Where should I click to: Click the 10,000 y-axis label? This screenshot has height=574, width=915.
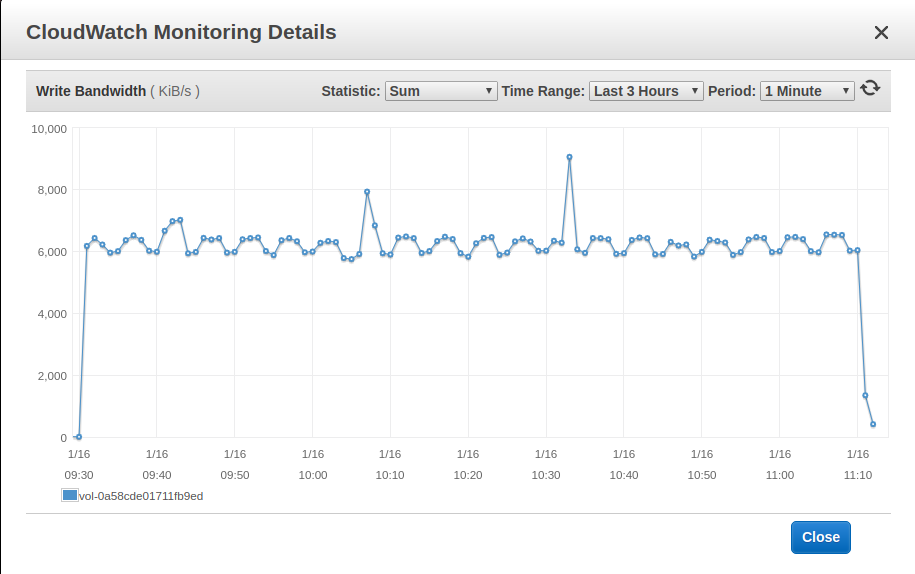coord(49,128)
